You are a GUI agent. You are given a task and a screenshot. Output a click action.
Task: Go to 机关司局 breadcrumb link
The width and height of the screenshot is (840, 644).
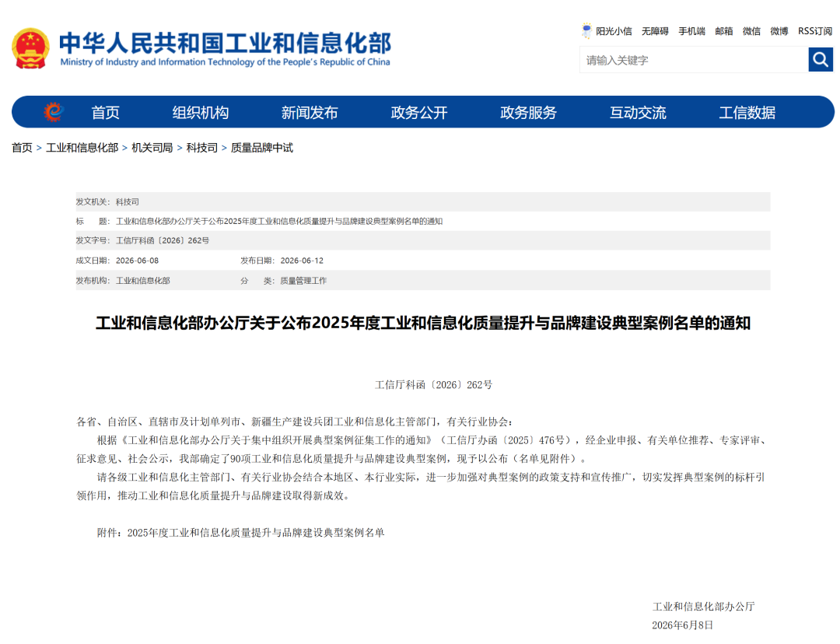point(152,148)
